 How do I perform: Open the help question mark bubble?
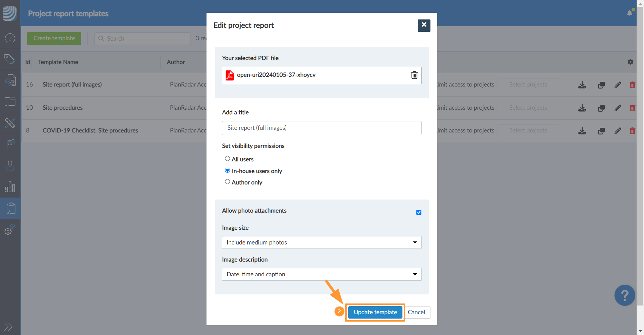point(624,295)
